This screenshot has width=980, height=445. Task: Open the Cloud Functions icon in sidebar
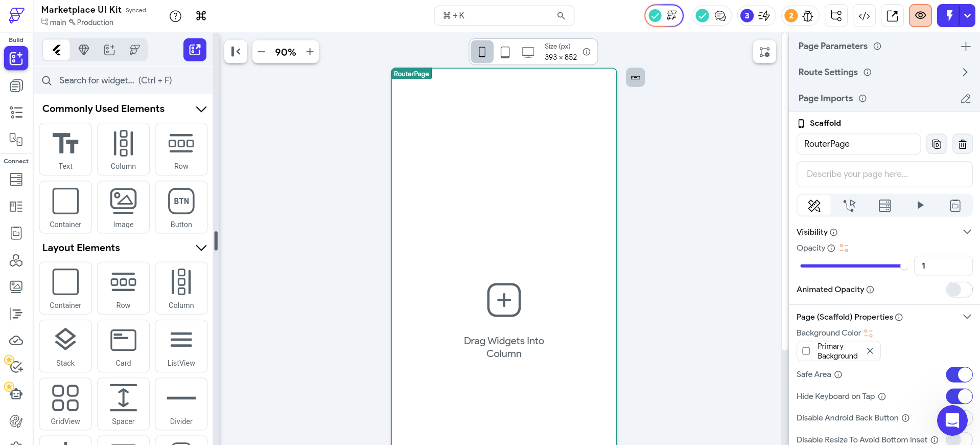click(x=16, y=341)
